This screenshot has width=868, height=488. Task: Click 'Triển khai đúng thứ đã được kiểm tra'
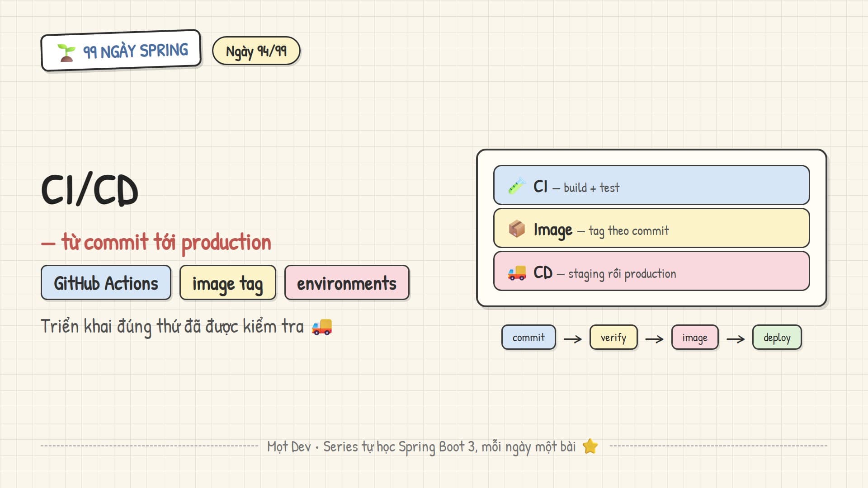172,326
